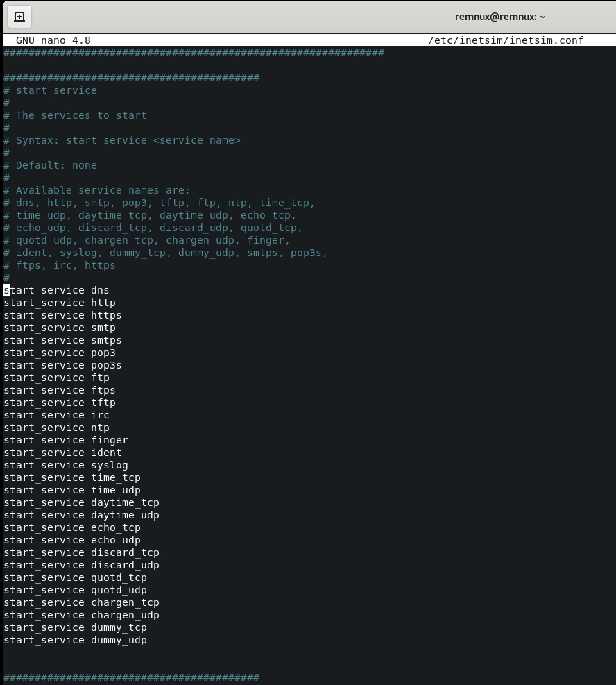Place cursor on 'start_service quotd_tcp' line

(75, 577)
